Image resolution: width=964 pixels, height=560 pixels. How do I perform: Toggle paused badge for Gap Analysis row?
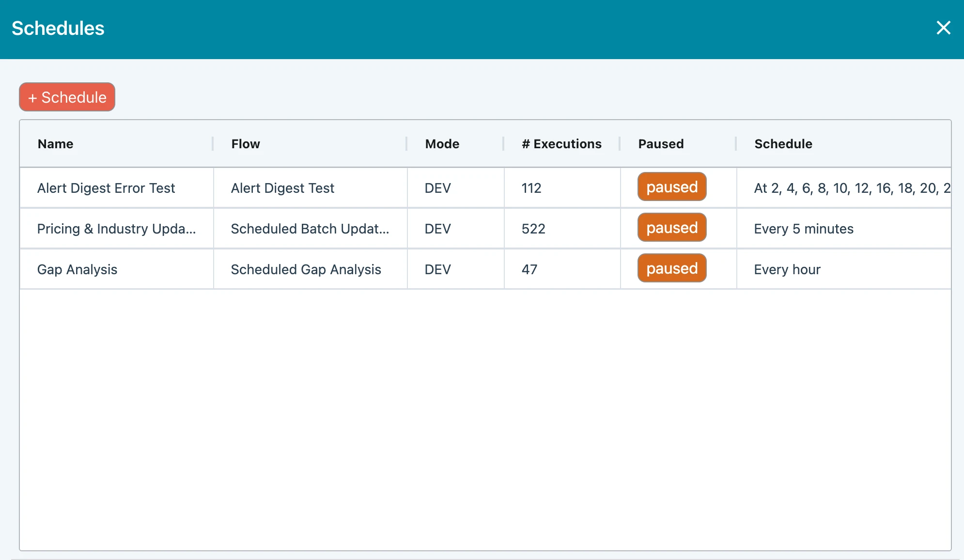(671, 268)
